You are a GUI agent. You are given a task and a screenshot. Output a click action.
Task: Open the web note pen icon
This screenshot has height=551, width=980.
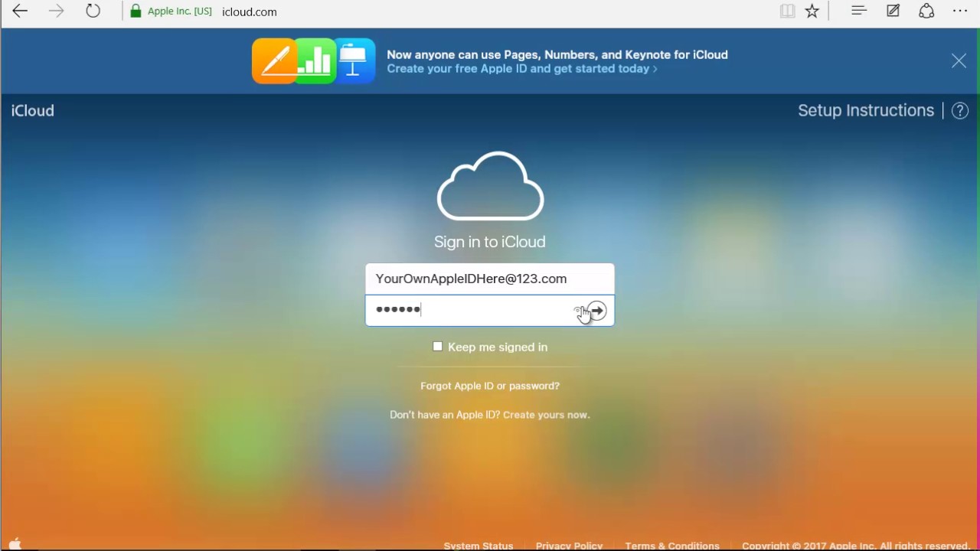pos(893,11)
